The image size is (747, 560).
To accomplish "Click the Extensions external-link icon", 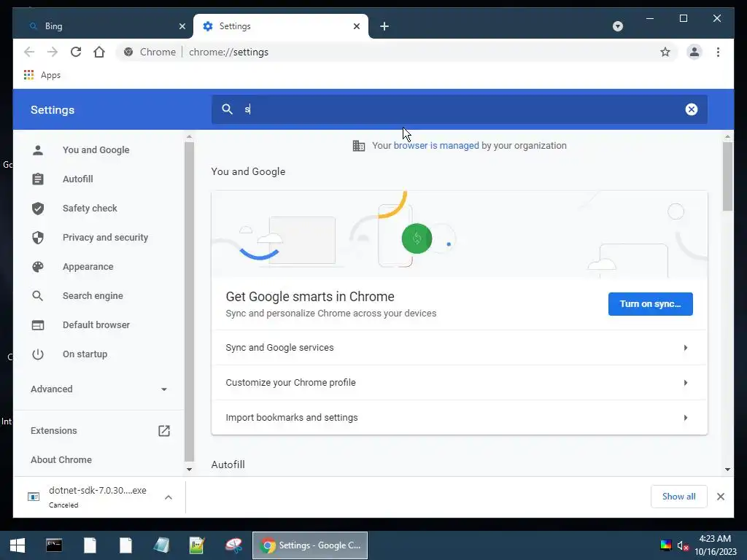I will pyautogui.click(x=164, y=430).
